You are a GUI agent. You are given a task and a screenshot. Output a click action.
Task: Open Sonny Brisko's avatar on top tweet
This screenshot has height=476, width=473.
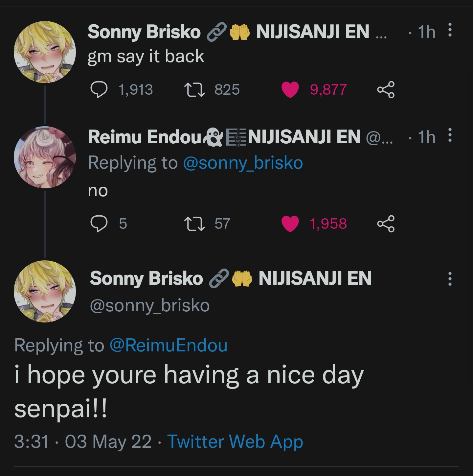click(x=45, y=52)
